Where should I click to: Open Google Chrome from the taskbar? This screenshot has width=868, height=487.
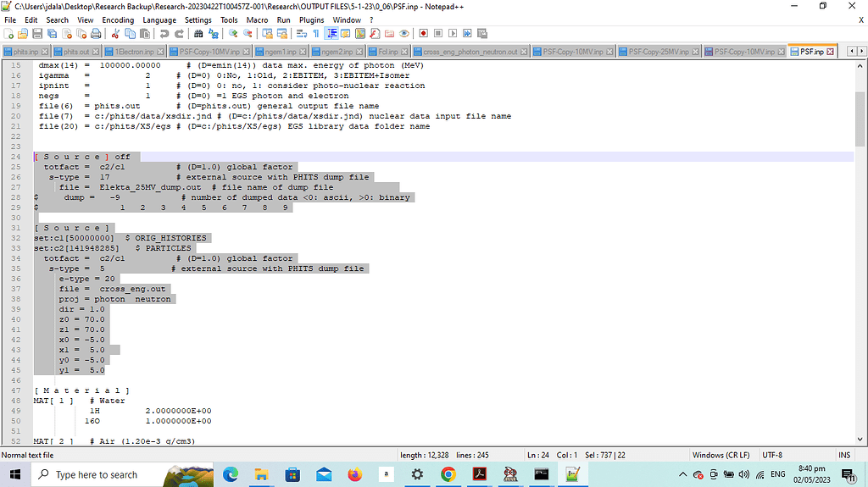[x=448, y=474]
